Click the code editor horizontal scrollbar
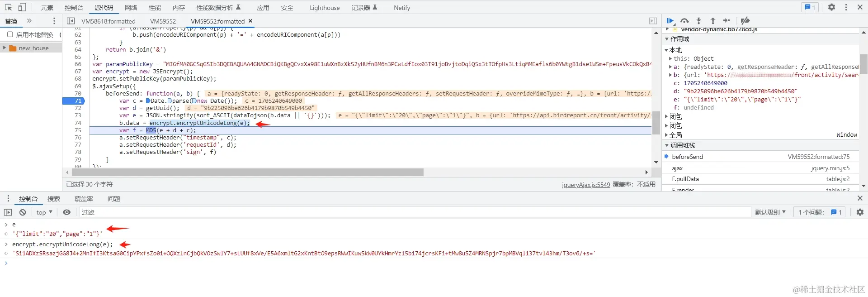This screenshot has width=868, height=297. [248, 172]
